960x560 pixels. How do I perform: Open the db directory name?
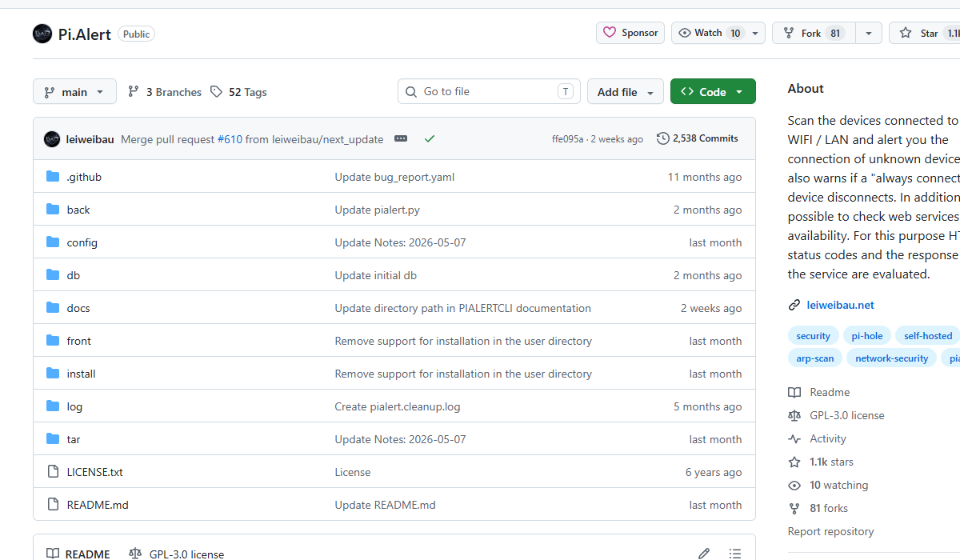[74, 275]
